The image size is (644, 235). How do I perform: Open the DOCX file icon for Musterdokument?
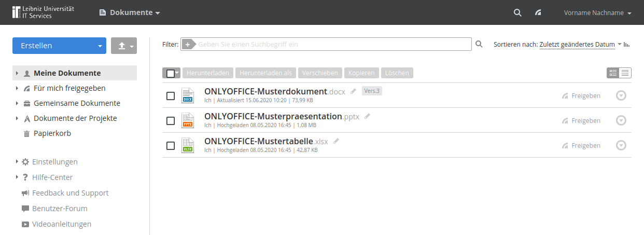(x=187, y=95)
